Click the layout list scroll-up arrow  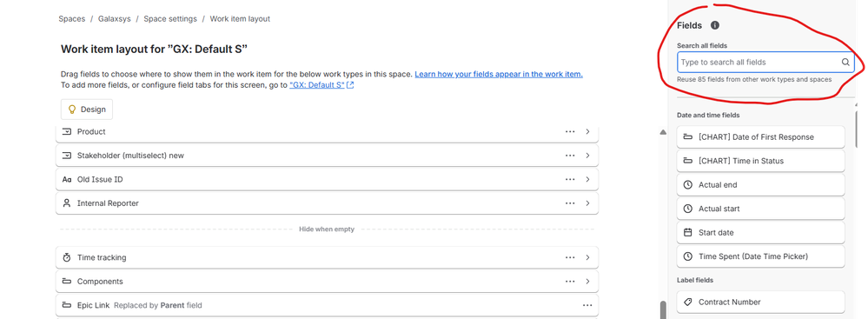[663, 132]
